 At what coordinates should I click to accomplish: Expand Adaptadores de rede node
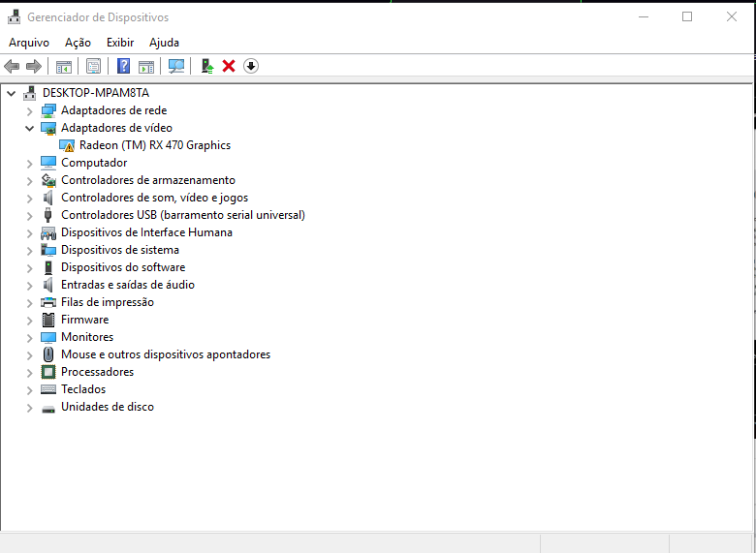(29, 111)
